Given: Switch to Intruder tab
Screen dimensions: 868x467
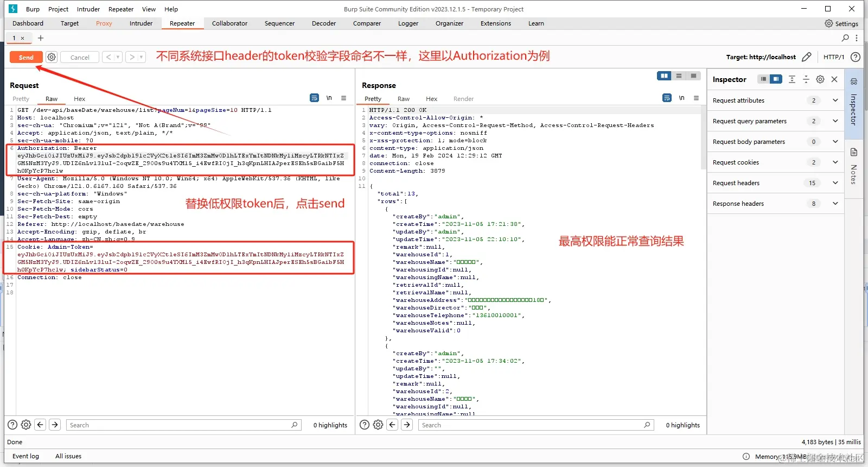Looking at the screenshot, I should (141, 23).
